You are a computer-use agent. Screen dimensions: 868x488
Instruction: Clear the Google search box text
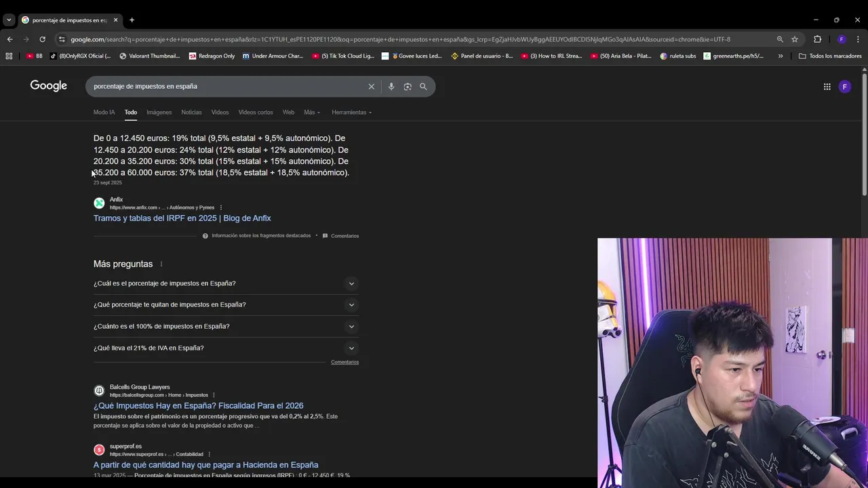point(371,86)
